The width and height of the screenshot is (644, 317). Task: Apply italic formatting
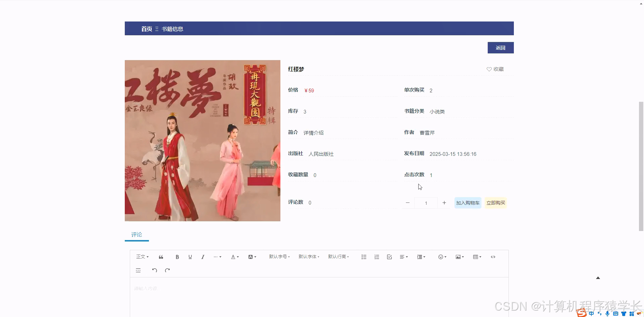[x=203, y=257]
